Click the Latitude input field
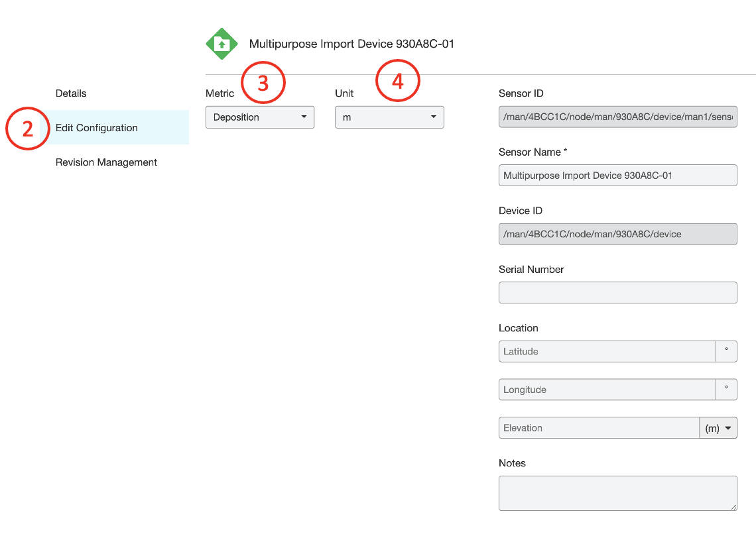This screenshot has height=538, width=756. [607, 351]
